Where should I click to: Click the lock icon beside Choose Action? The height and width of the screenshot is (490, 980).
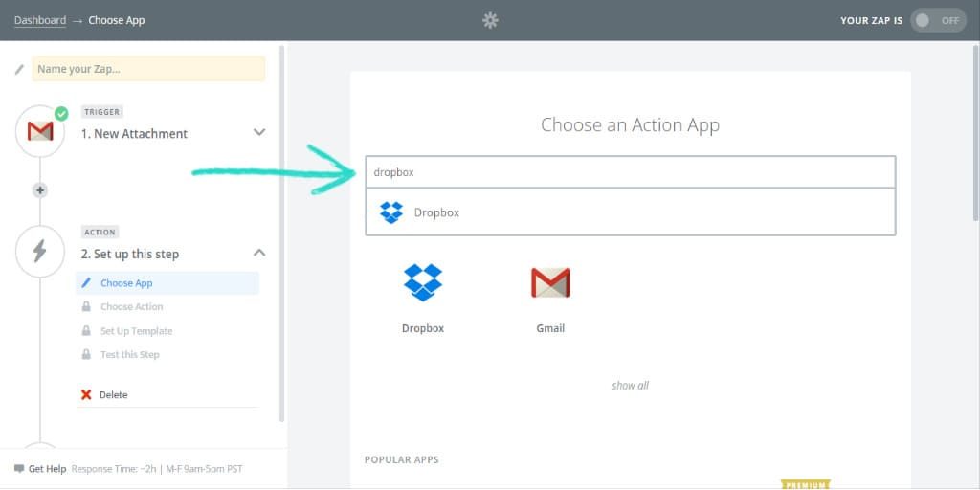tap(86, 306)
